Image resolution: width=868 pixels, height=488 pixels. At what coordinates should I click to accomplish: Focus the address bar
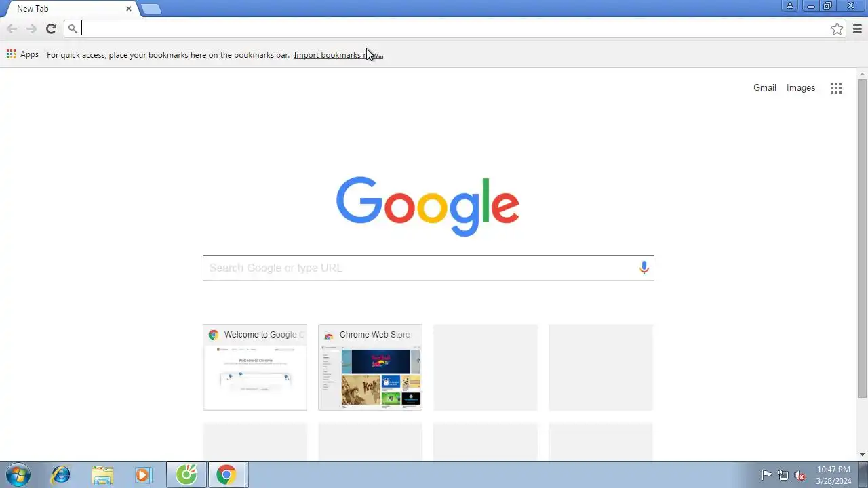tap(454, 28)
